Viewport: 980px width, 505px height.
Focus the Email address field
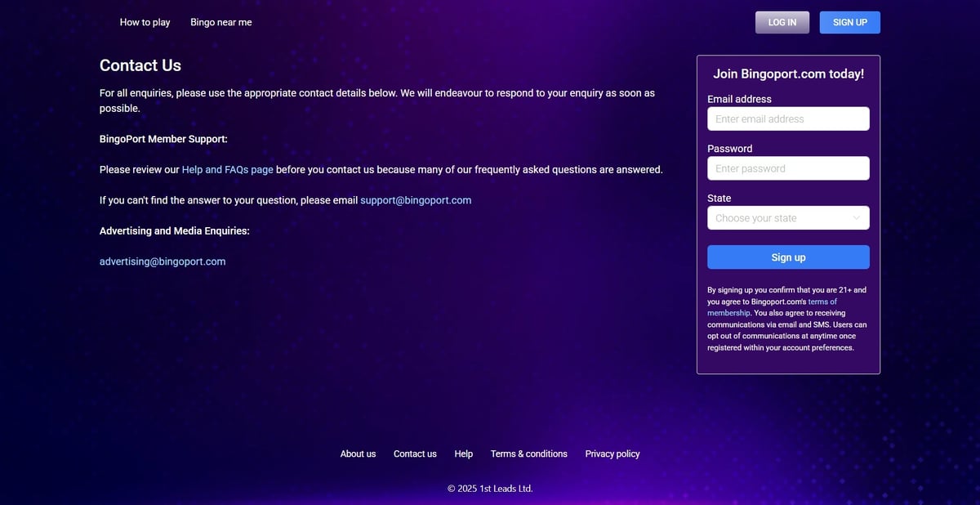(x=788, y=118)
